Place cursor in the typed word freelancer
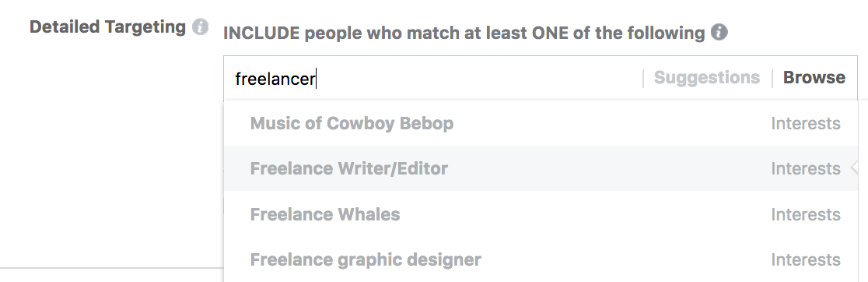 click(x=275, y=79)
